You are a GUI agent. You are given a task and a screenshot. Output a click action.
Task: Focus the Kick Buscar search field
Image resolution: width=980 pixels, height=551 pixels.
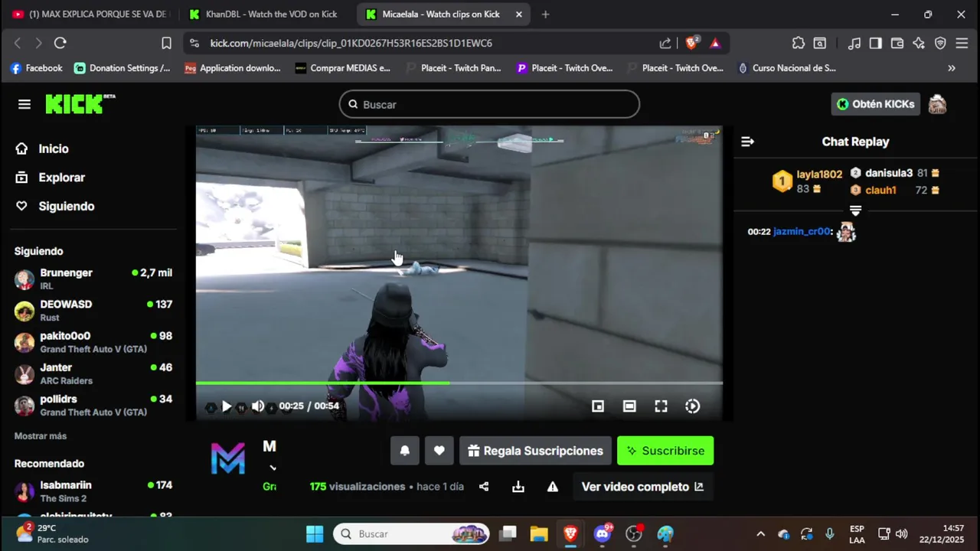coord(489,104)
